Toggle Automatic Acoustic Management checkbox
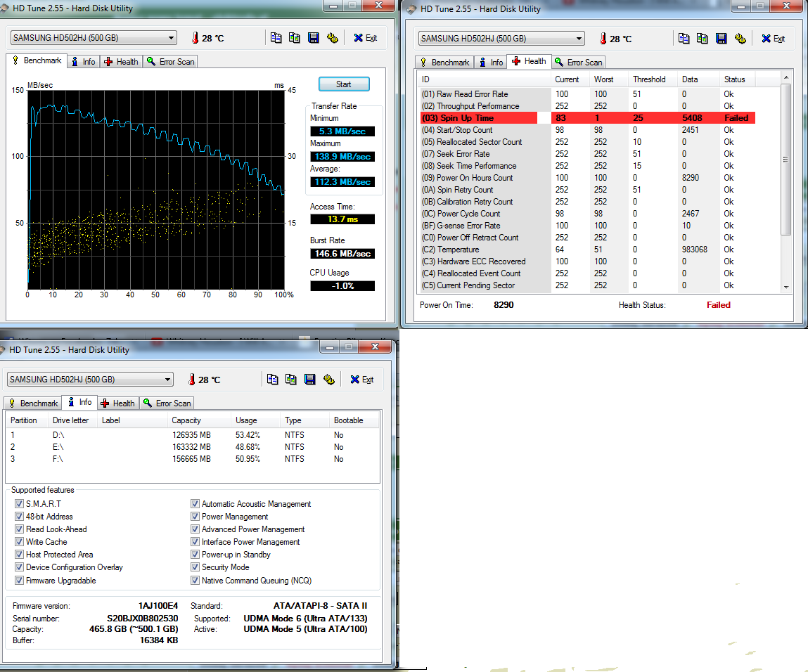Image resolution: width=808 pixels, height=672 pixels. tap(195, 503)
